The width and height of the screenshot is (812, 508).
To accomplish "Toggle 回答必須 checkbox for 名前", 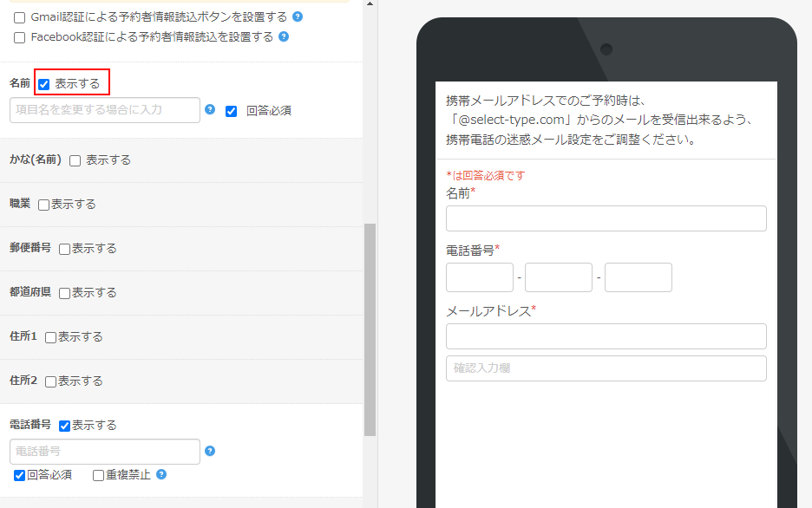I will point(232,111).
